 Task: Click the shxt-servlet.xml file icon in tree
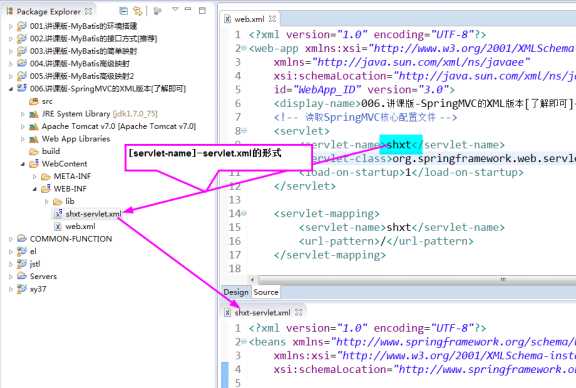[x=58, y=213]
